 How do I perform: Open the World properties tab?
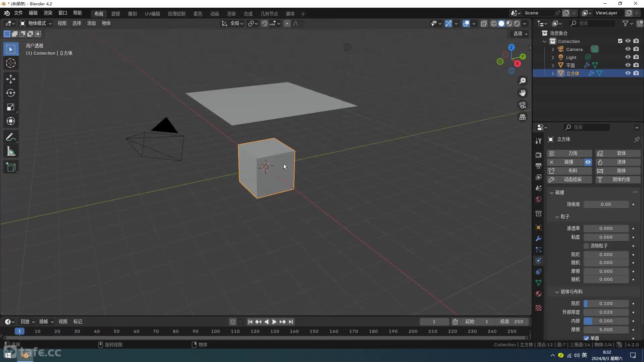click(x=538, y=199)
